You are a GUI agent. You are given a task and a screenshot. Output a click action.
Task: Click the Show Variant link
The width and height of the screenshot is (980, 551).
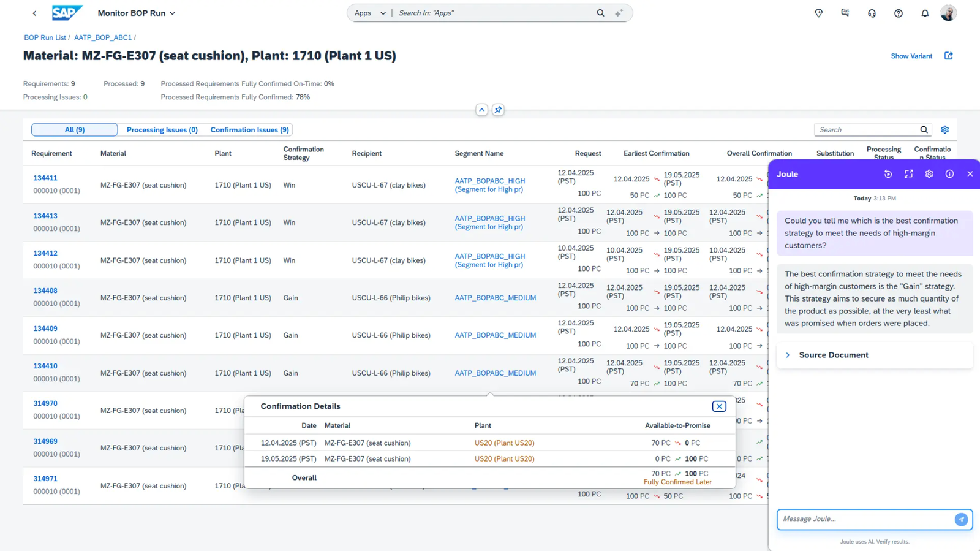(x=911, y=56)
